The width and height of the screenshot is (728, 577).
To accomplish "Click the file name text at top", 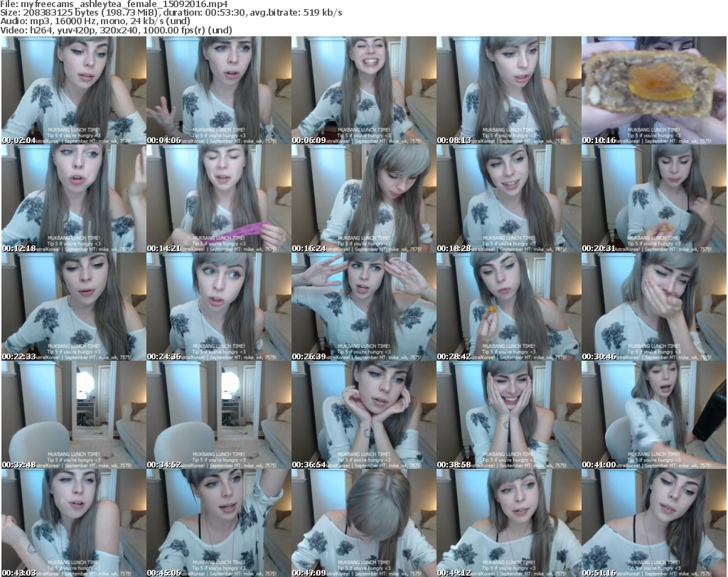I will [x=114, y=4].
